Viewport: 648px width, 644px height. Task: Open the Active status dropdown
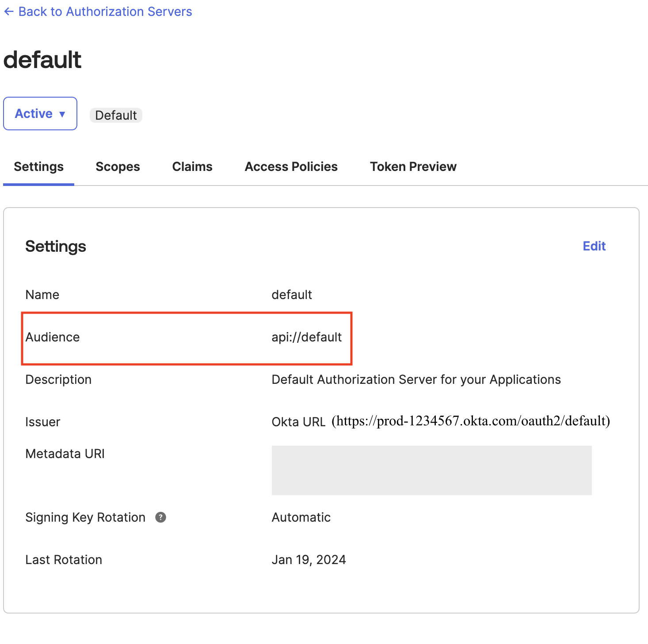[x=40, y=114]
